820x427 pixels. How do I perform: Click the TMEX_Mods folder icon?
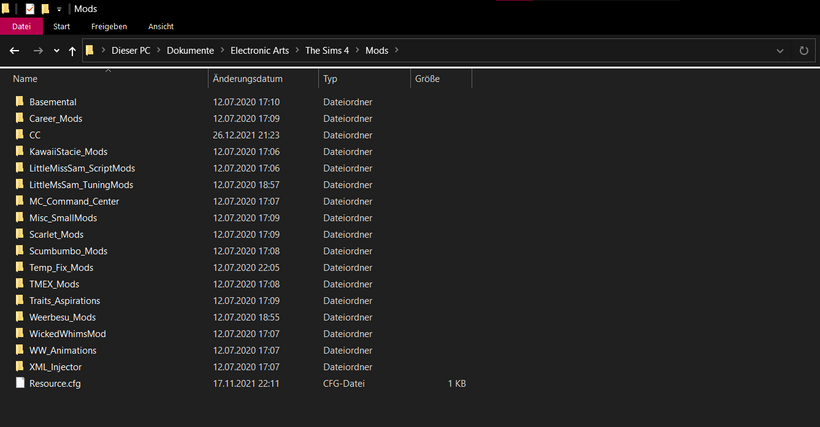20,284
